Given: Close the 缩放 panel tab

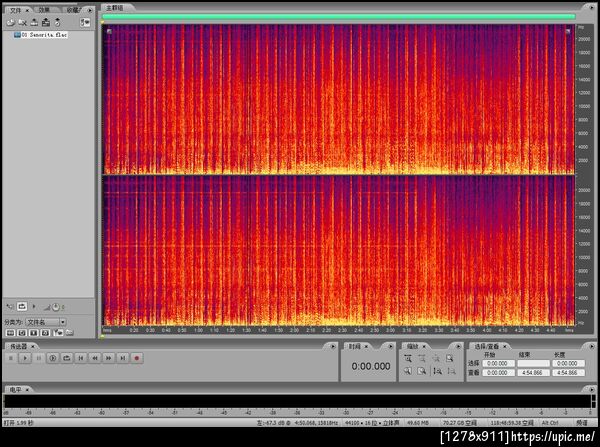Looking at the screenshot, I should pyautogui.click(x=424, y=346).
